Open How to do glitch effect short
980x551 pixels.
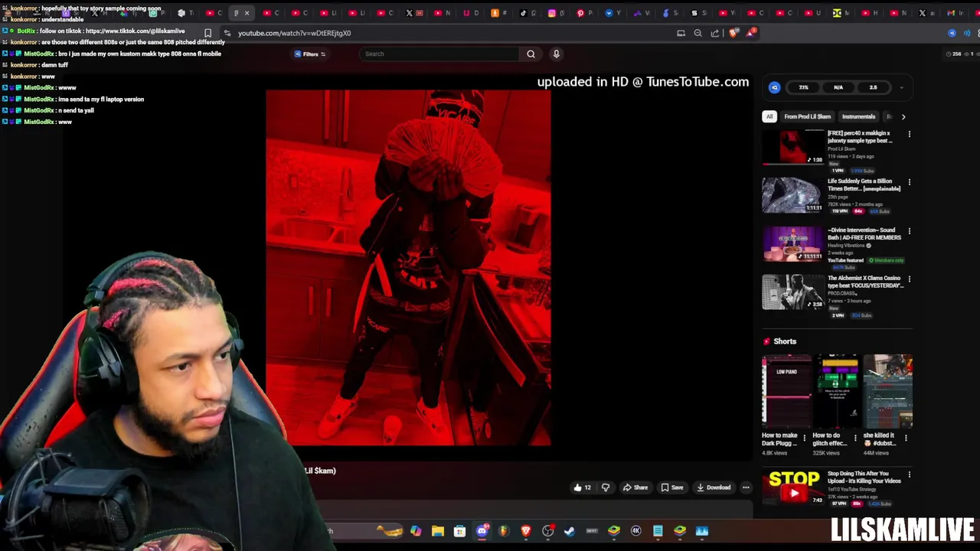click(x=838, y=390)
